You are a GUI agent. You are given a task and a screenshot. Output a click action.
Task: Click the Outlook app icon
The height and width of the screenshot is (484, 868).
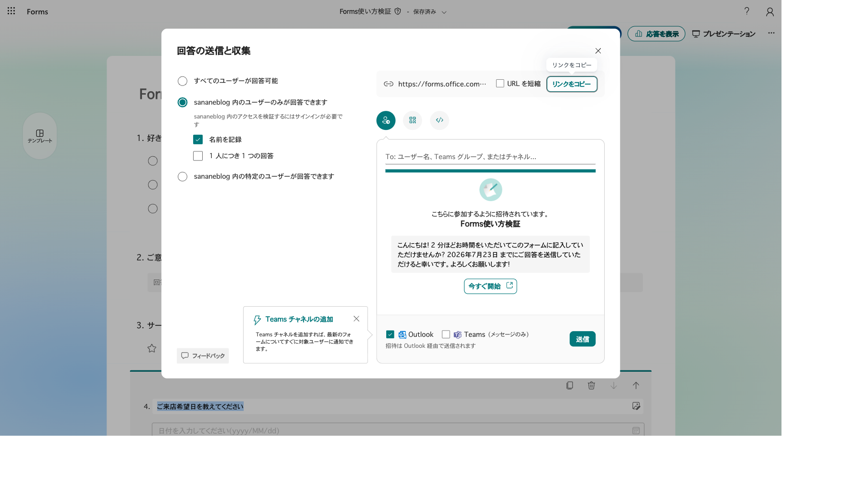click(x=402, y=334)
